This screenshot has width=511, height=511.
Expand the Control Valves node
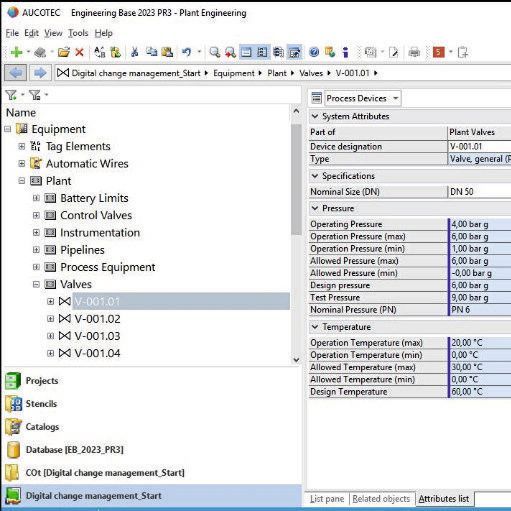click(36, 216)
